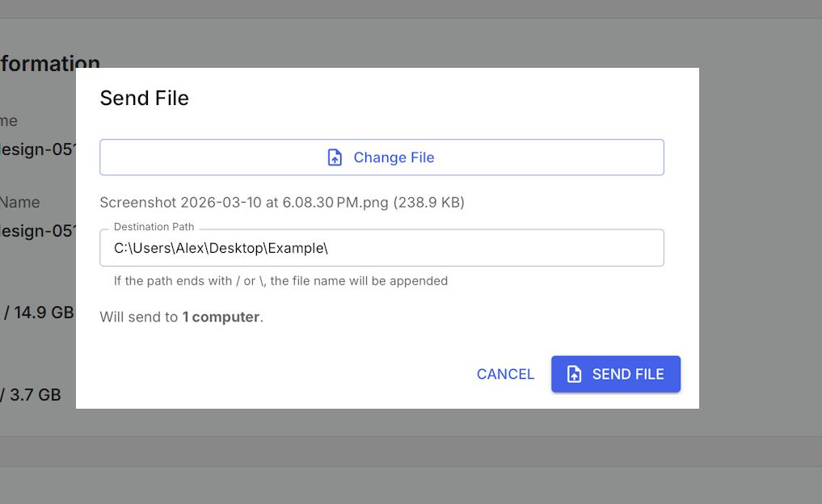822x504 pixels.
Task: Select the path C:\Users\Alex\Desktop\Example\
Action: [221, 248]
